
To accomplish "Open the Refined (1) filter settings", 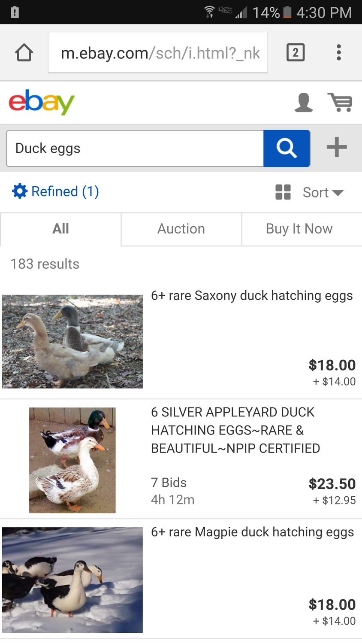I will click(x=56, y=191).
